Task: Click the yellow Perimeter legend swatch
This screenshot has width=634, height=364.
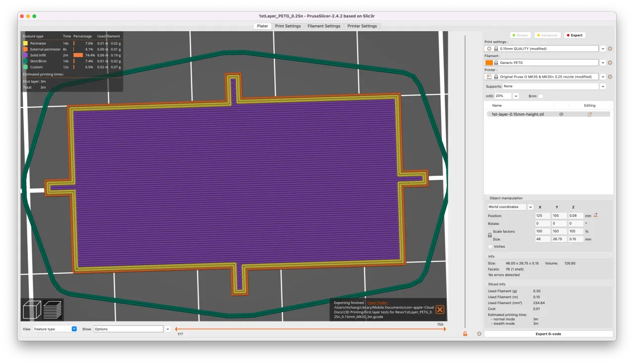Action: 26,44
